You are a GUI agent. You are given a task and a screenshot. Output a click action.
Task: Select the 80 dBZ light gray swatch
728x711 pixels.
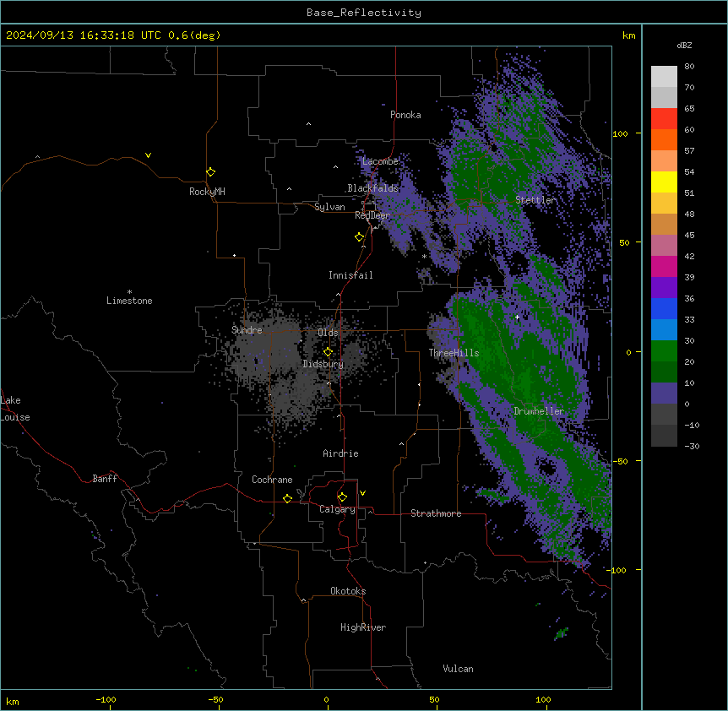pos(664,76)
